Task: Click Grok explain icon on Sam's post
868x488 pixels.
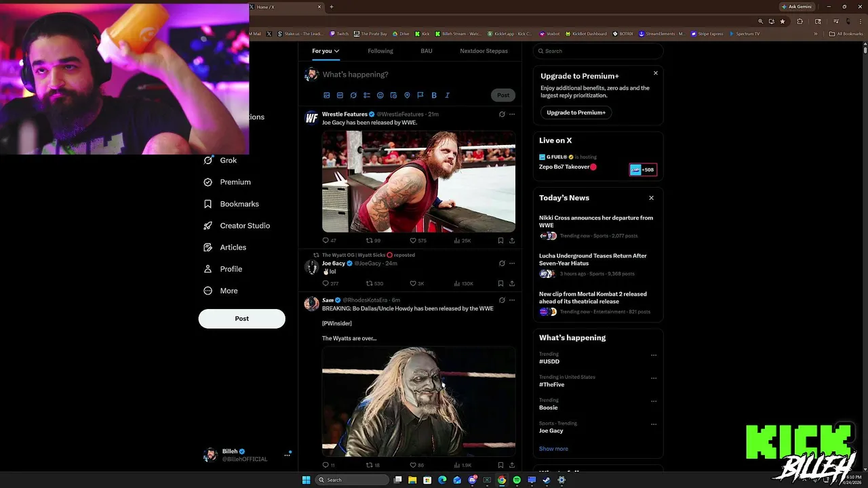Action: [x=502, y=300]
